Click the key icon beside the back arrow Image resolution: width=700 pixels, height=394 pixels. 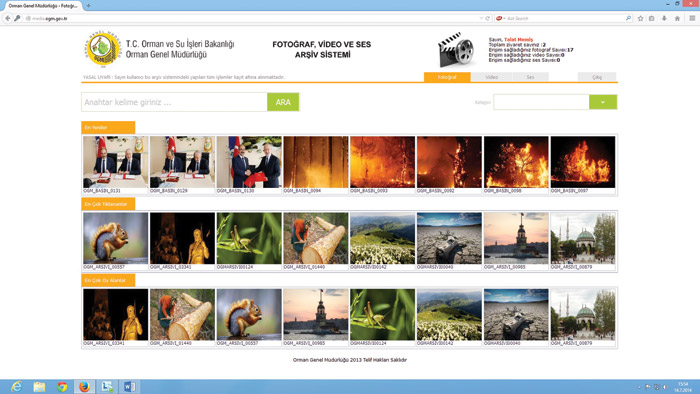17,18
